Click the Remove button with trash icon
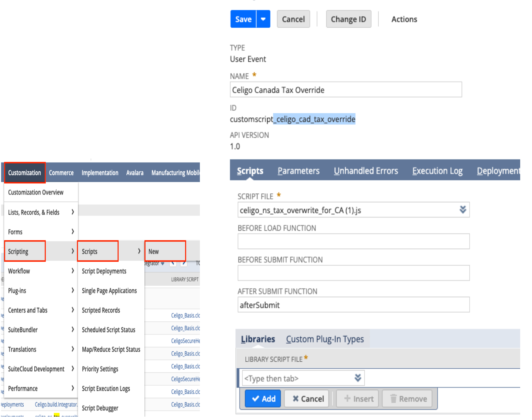This screenshot has width=532, height=420. (x=408, y=399)
